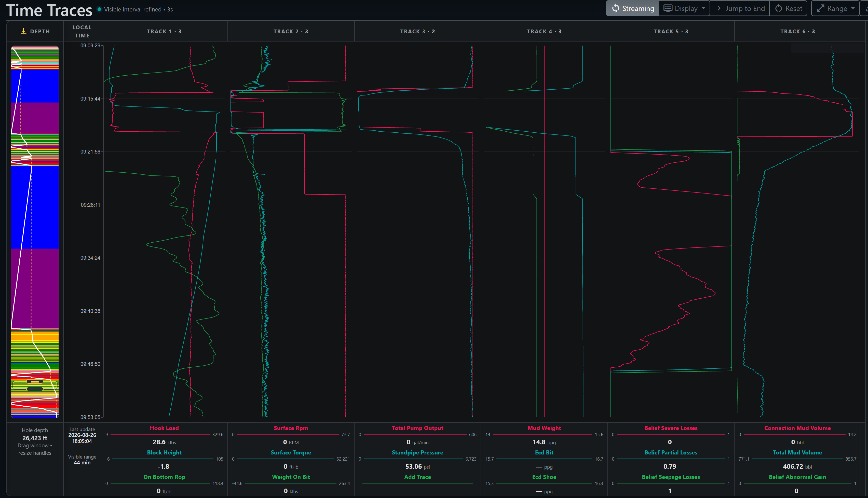Click the On Bottom Rop trace label

pos(164,477)
